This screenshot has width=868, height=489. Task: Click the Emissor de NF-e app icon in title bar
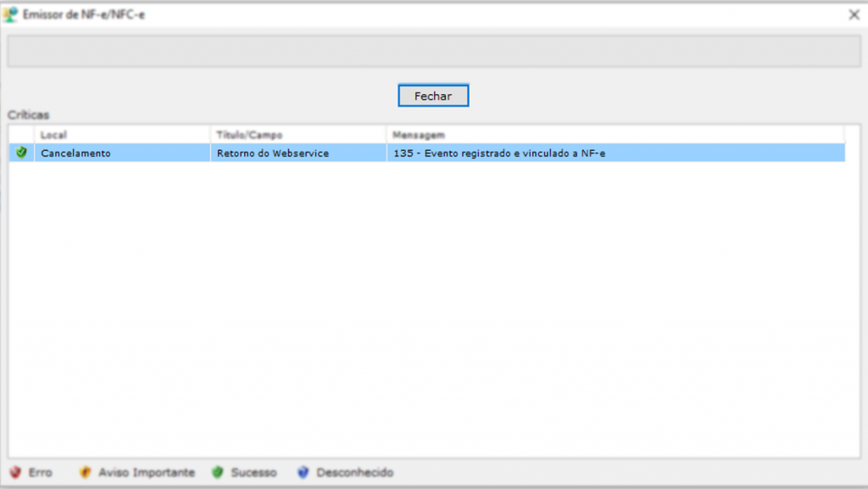tap(11, 14)
